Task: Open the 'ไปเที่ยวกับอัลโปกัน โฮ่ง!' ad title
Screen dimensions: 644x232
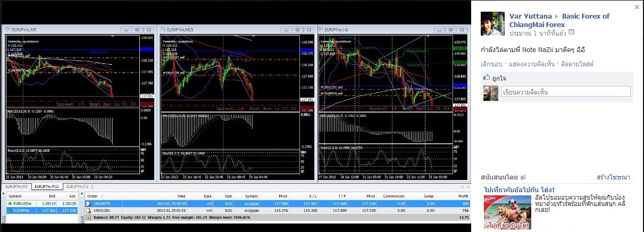Action: (x=519, y=189)
